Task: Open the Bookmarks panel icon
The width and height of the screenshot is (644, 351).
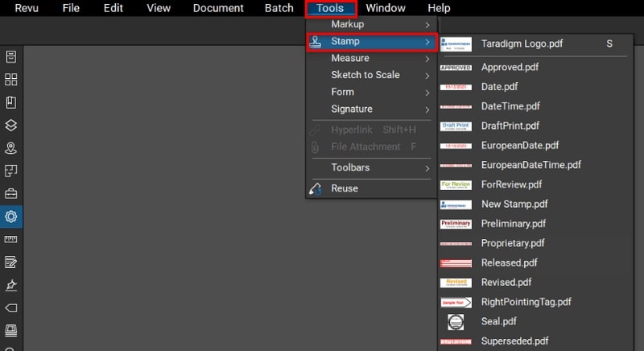Action: pyautogui.click(x=11, y=102)
